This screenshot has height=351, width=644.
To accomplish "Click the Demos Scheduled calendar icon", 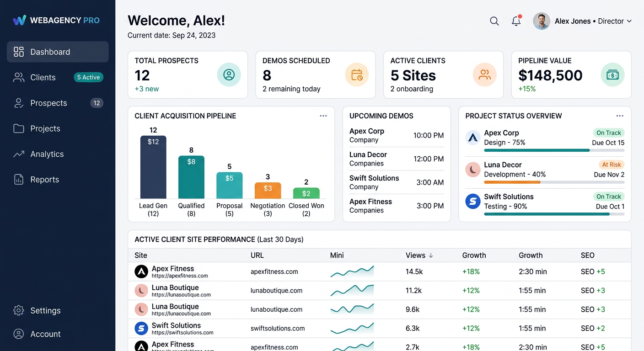I will pos(357,74).
